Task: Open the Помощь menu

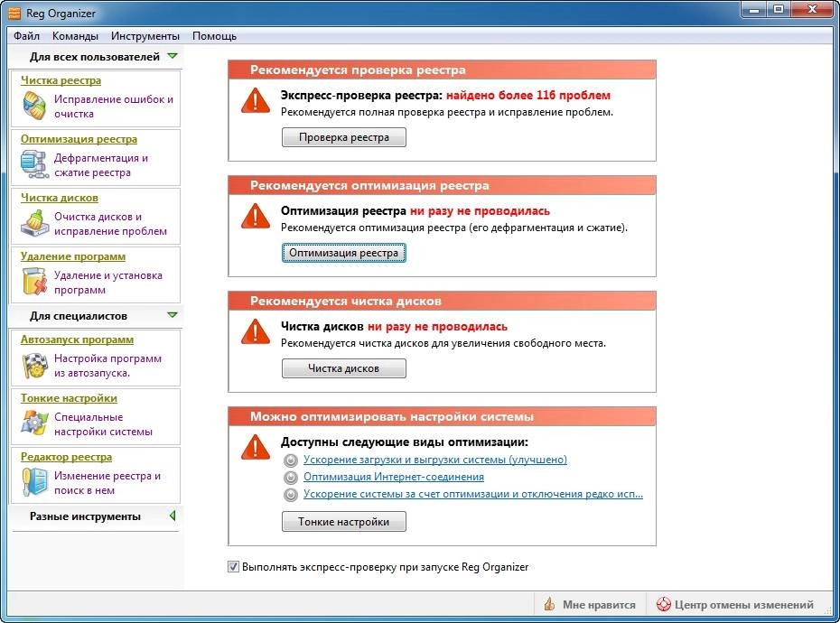Action: [x=214, y=36]
